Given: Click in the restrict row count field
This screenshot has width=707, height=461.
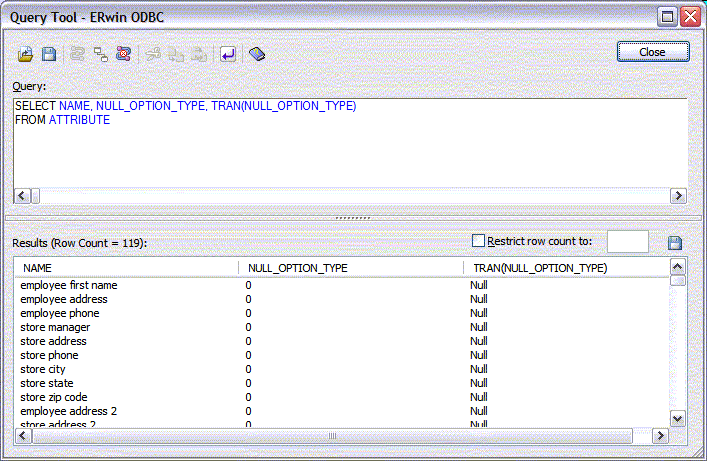Looking at the screenshot, I should [x=627, y=242].
